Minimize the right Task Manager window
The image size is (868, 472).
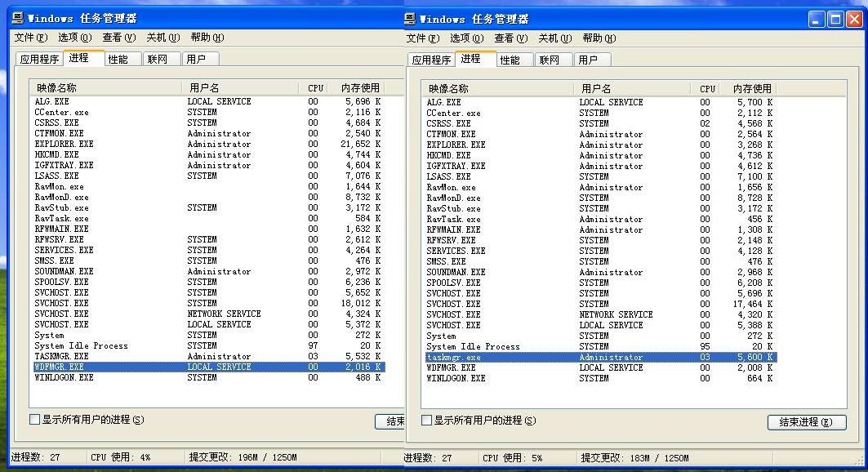tap(816, 20)
